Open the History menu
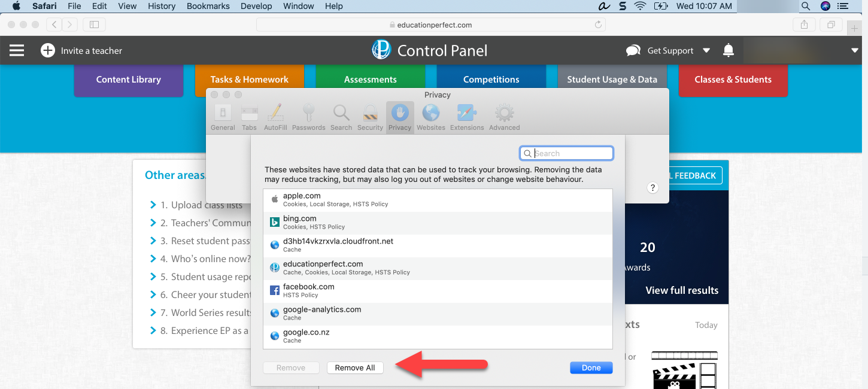The height and width of the screenshot is (389, 868). (x=162, y=6)
